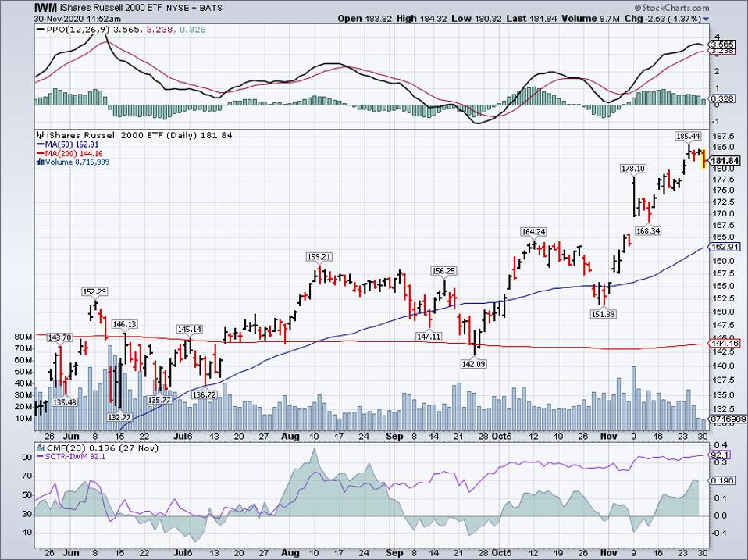Click the 135.43 low price label
Viewport: 748px width, 560px height.
click(x=64, y=402)
